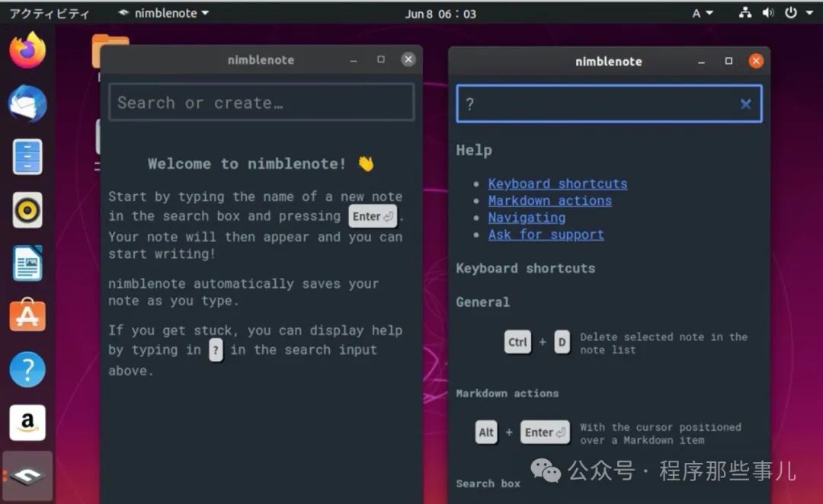Image resolution: width=823 pixels, height=504 pixels.
Task: Open the Help dock icon
Action: point(27,369)
